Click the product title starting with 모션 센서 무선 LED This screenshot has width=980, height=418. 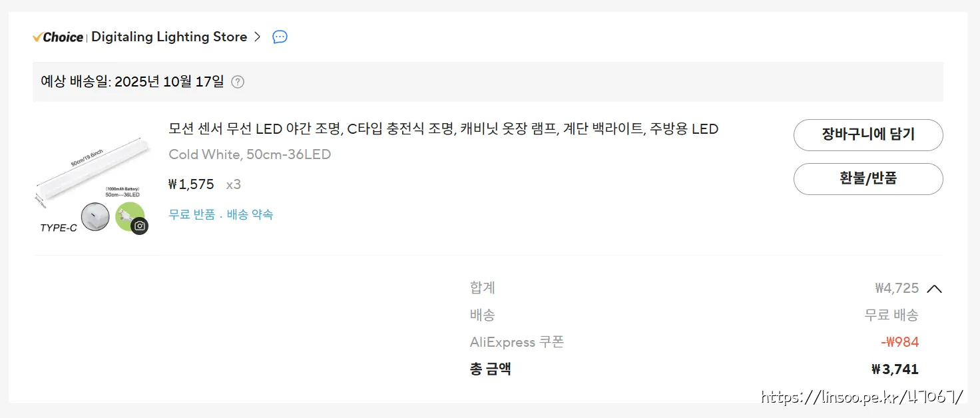tap(443, 129)
